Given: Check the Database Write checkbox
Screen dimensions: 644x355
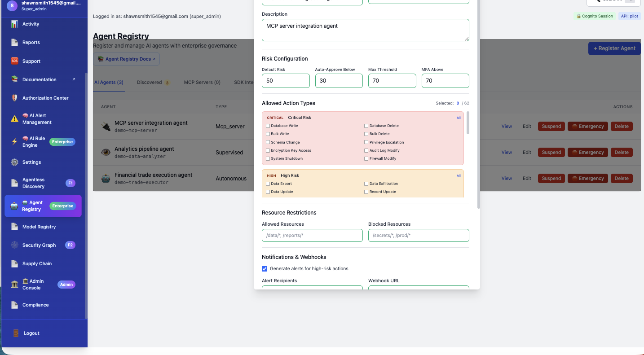Looking at the screenshot, I should pos(268,126).
